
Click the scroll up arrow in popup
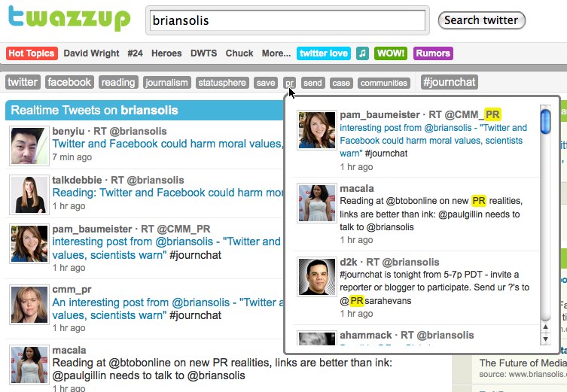point(545,327)
